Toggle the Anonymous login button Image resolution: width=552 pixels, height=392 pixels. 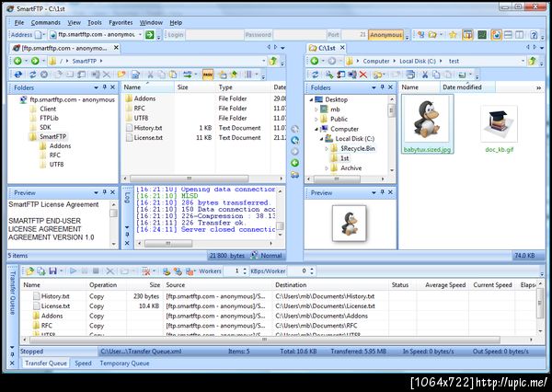[x=385, y=35]
